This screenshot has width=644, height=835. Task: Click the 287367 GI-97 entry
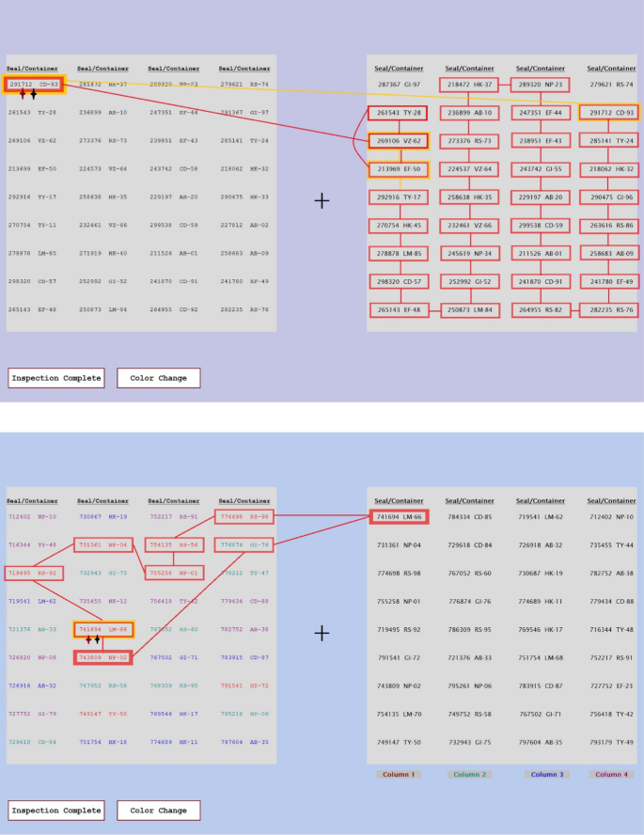pyautogui.click(x=398, y=85)
